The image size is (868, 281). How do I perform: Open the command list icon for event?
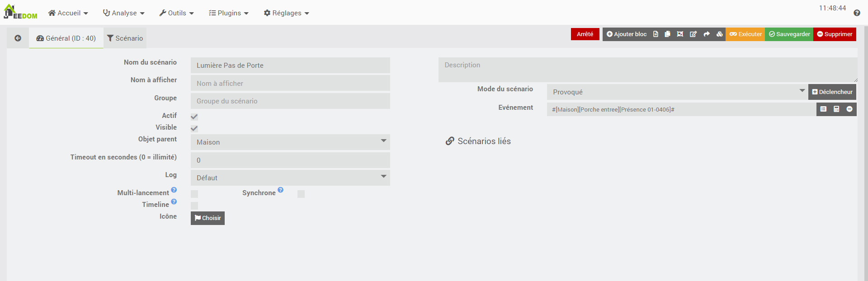823,109
